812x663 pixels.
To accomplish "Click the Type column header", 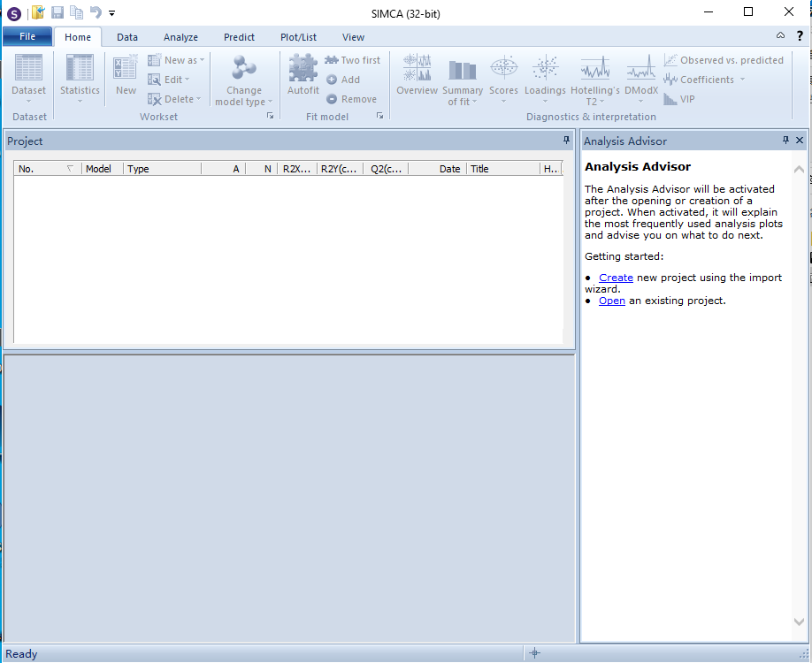I will tap(162, 169).
